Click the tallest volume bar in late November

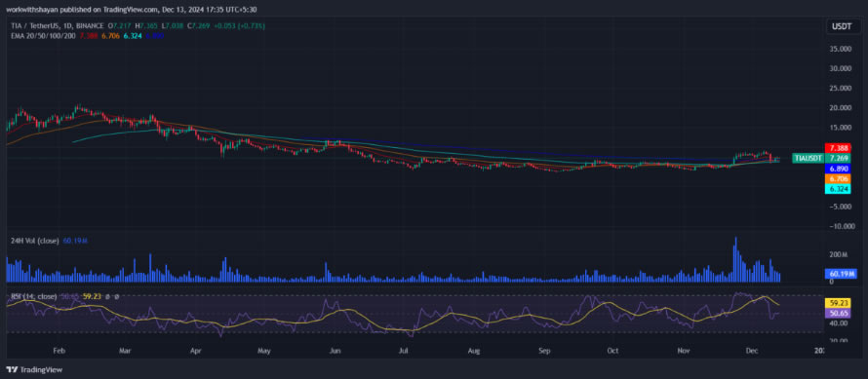(735, 259)
